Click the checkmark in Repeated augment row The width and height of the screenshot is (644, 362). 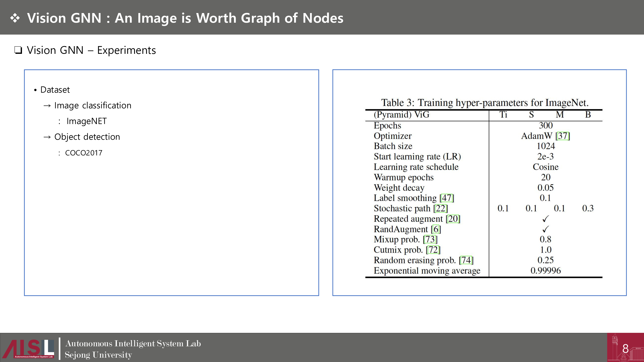[545, 219]
